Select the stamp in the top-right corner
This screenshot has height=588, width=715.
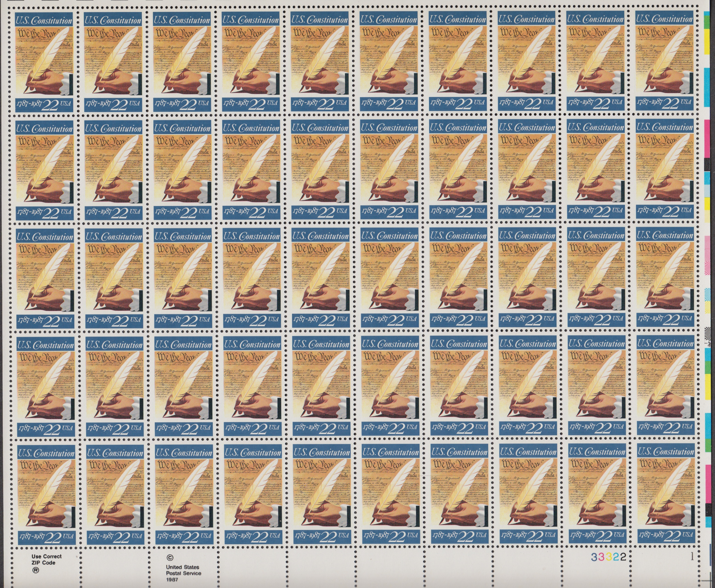pyautogui.click(x=664, y=61)
